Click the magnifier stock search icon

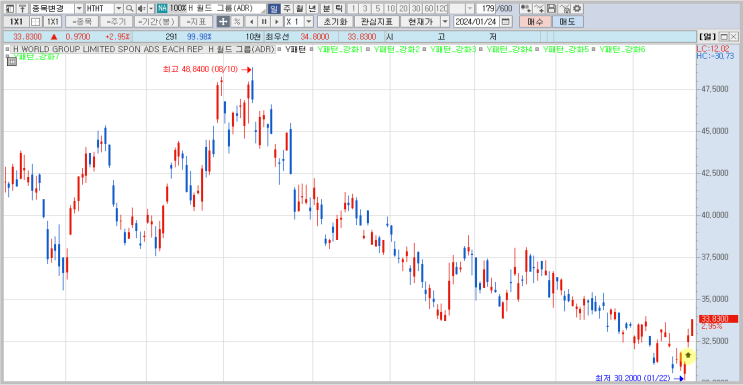click(129, 9)
